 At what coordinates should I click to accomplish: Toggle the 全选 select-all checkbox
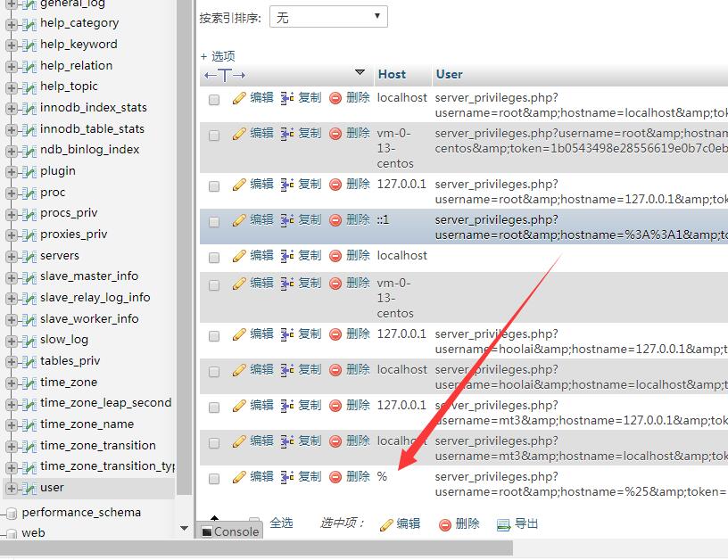tap(255, 523)
